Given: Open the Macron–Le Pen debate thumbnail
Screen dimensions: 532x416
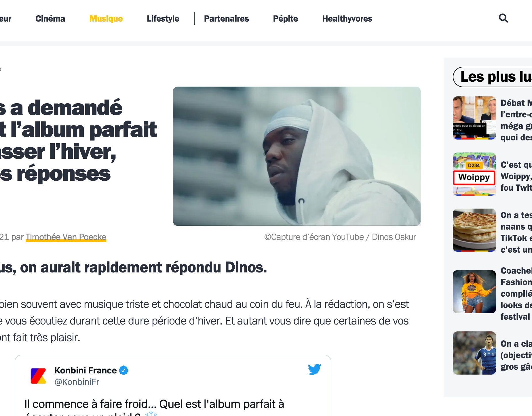Looking at the screenshot, I should coord(474,118).
